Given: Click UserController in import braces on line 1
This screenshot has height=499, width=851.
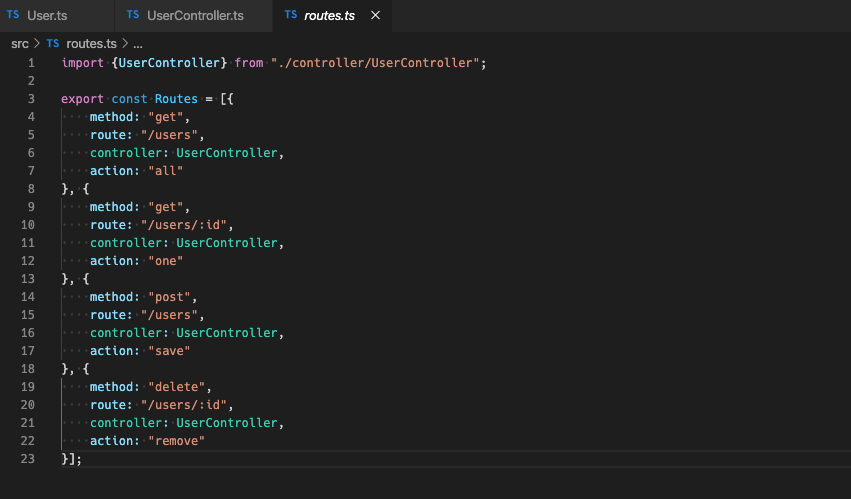Looking at the screenshot, I should coord(169,63).
